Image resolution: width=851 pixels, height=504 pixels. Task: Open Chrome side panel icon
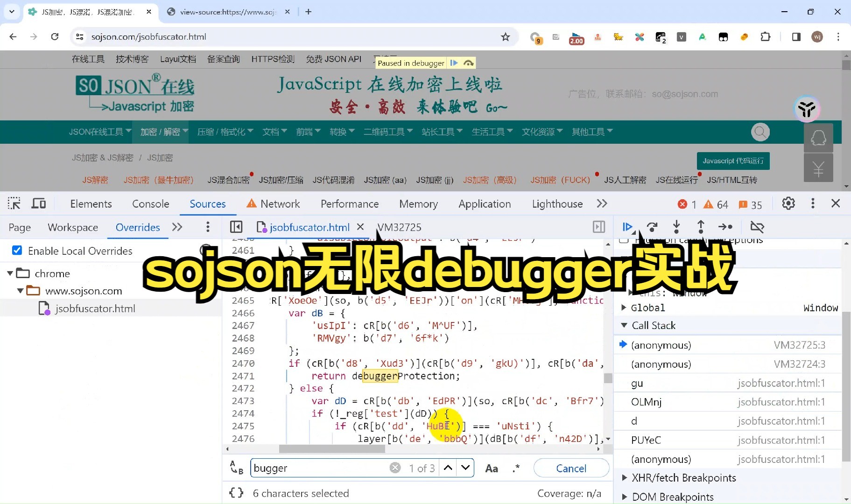point(796,37)
